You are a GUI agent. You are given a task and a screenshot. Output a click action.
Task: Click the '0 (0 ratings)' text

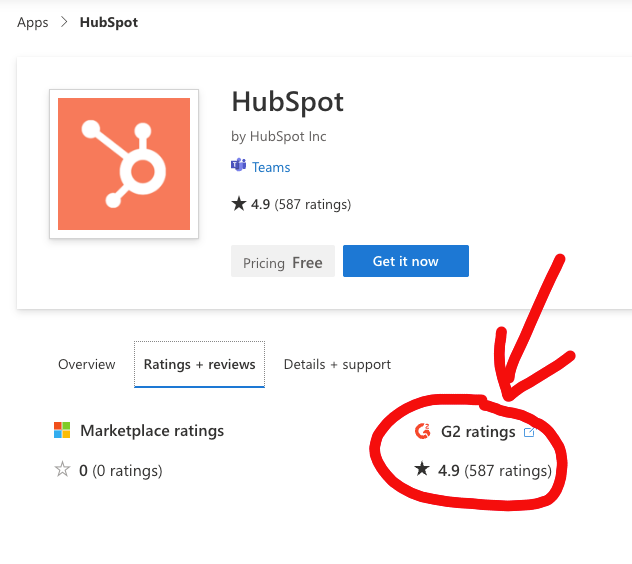[121, 471]
